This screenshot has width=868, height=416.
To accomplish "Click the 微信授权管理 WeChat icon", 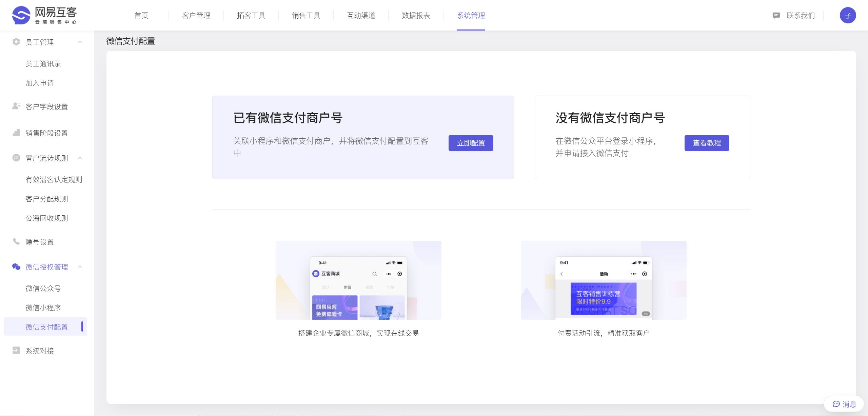I will pyautogui.click(x=16, y=266).
